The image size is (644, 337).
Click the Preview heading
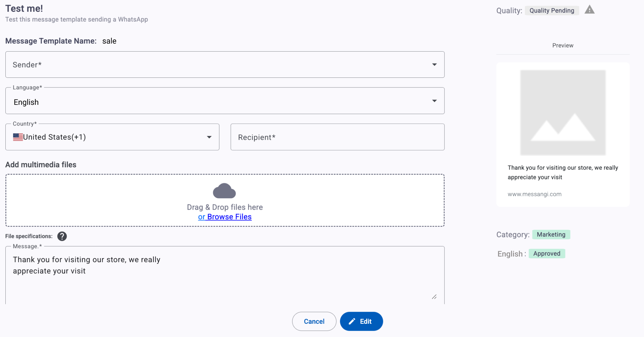[x=563, y=45]
